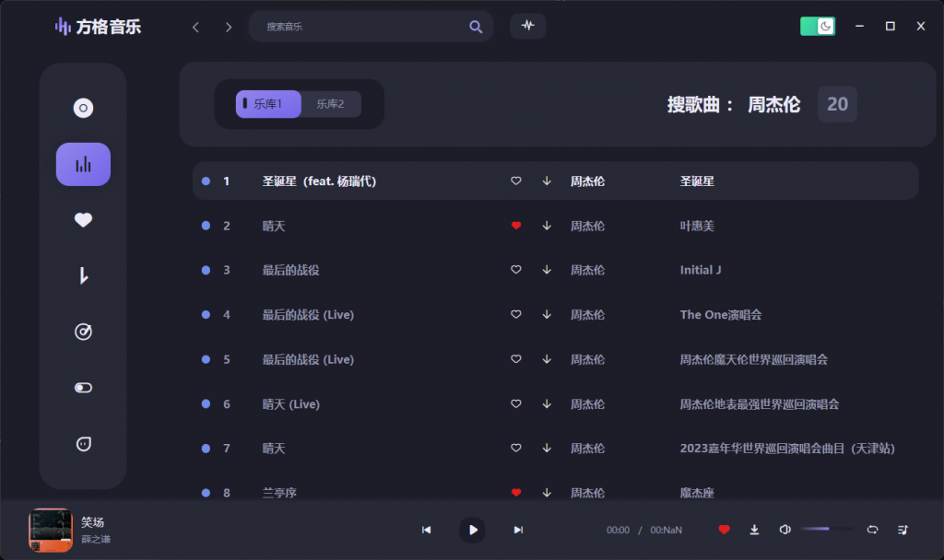The width and height of the screenshot is (944, 560).
Task: Click the repeat mode icon in the player bar
Action: tap(872, 530)
